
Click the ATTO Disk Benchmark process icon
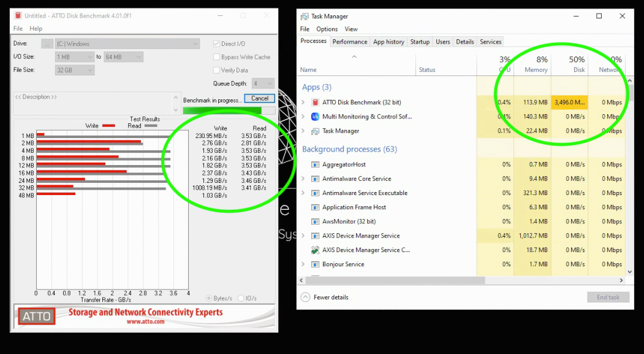[315, 102]
